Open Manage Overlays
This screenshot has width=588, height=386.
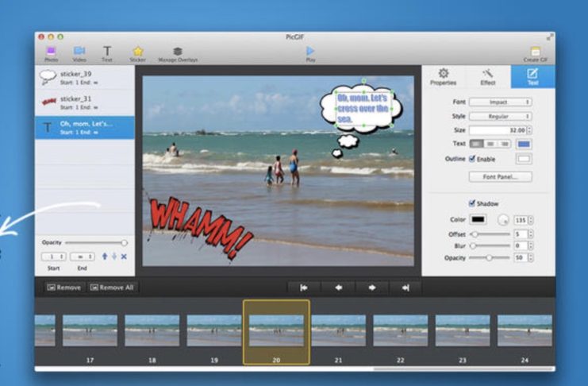[x=178, y=51]
